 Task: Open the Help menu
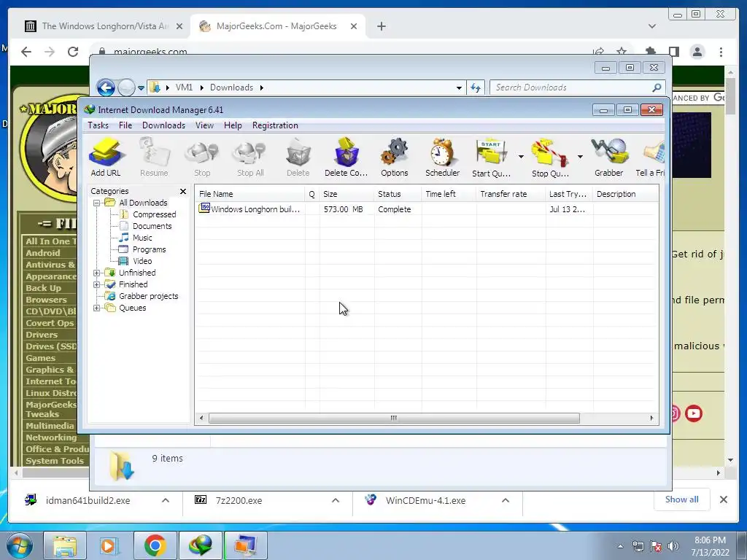tap(233, 125)
